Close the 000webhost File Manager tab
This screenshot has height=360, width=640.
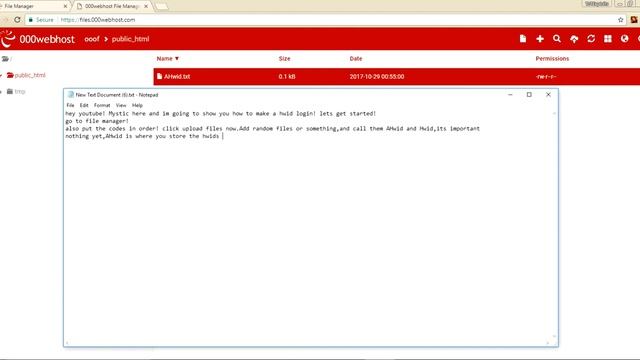tap(146, 6)
